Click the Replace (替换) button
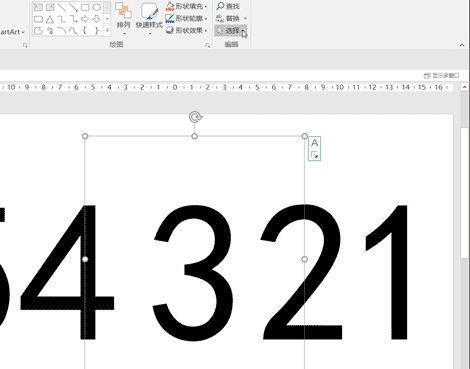470x369 pixels. click(x=228, y=18)
